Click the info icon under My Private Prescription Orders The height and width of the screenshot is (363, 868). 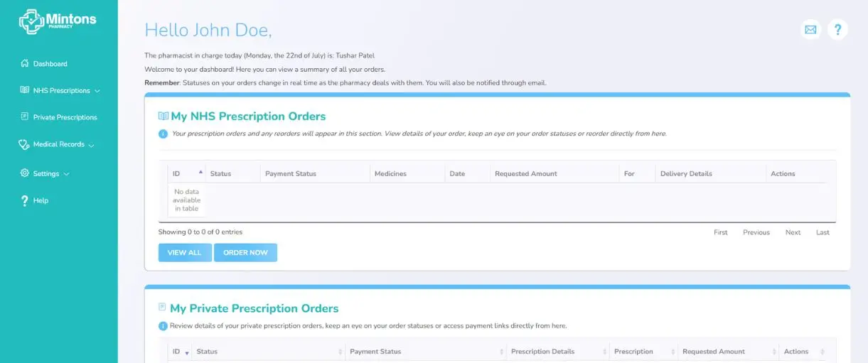(164, 326)
